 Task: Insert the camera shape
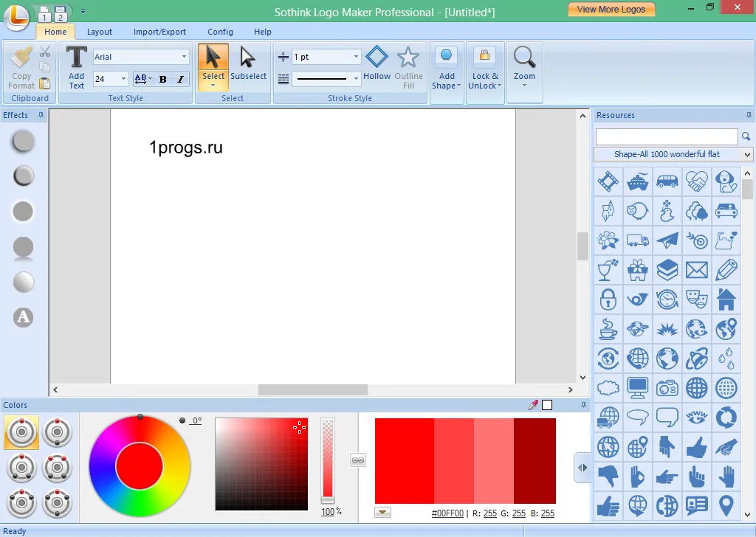667,388
